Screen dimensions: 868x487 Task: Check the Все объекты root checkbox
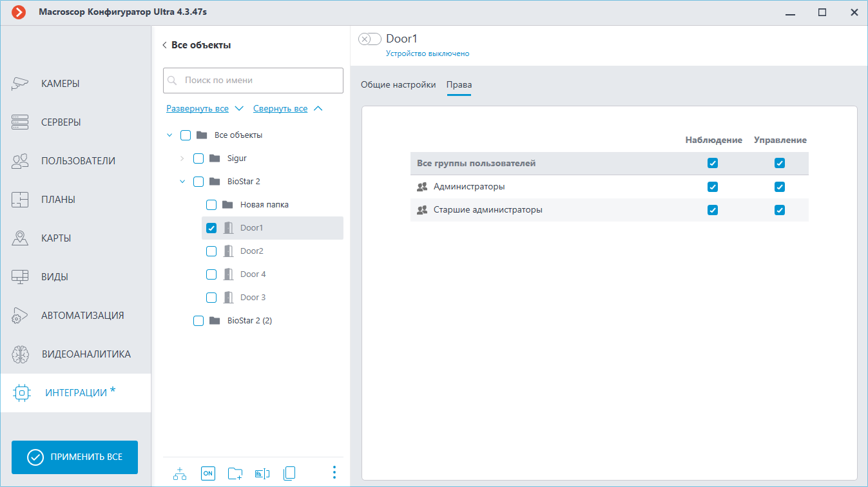coord(186,135)
